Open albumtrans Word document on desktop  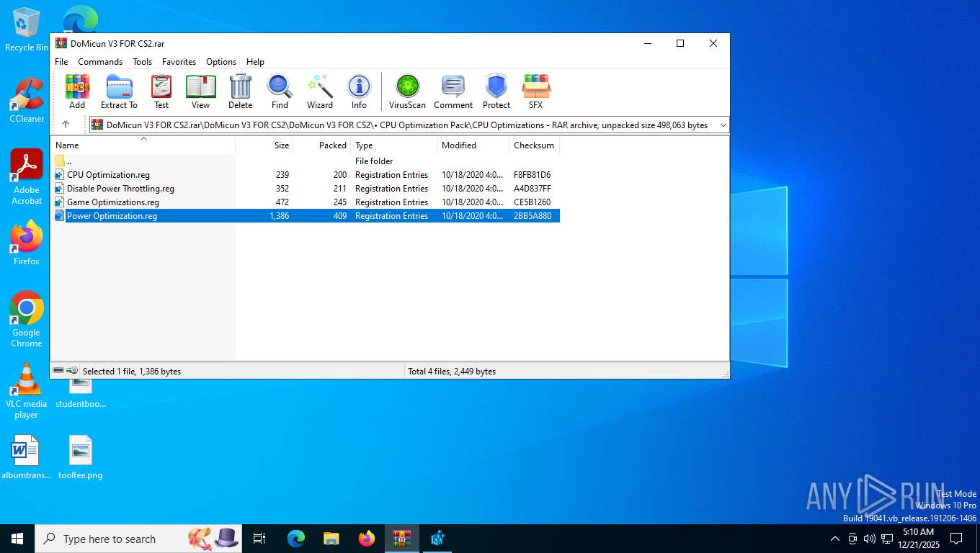point(27,457)
